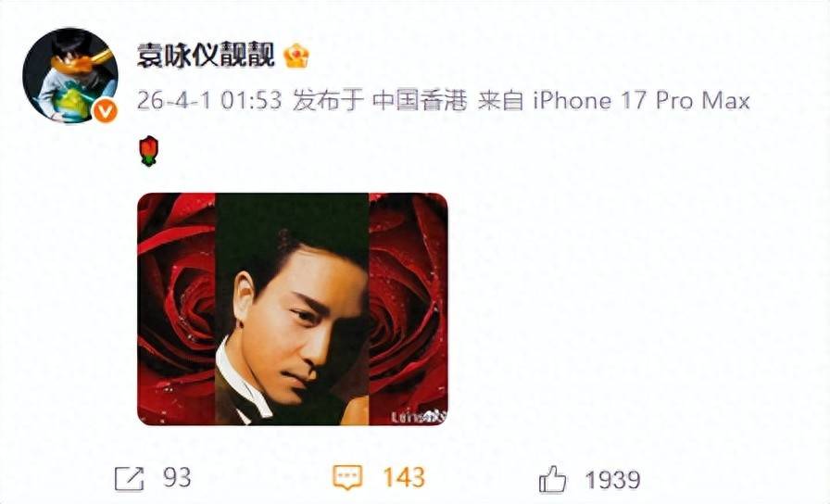Click the 来自 source label
The width and height of the screenshot is (830, 504).
pyautogui.click(x=500, y=100)
